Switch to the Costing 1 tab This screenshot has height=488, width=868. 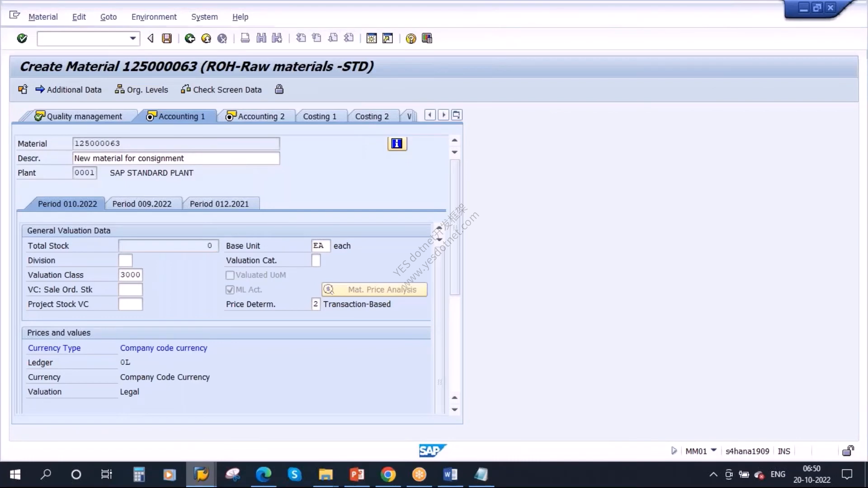(x=320, y=116)
